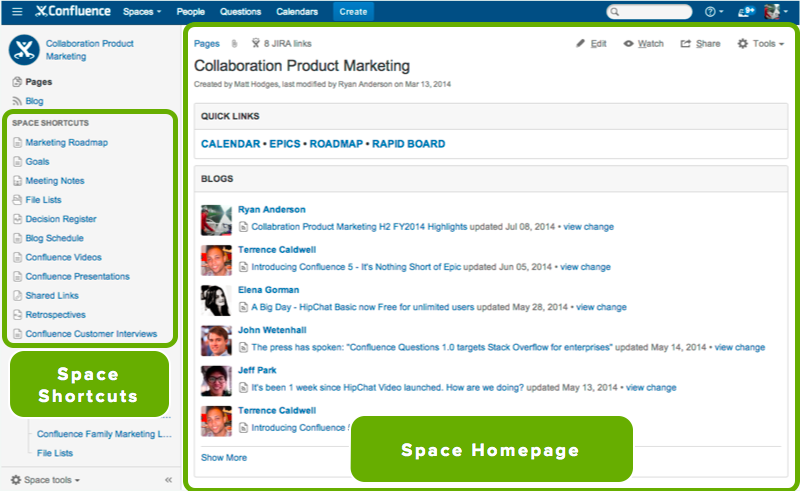Click the JIRA links icon
Viewport: 800px width, 491px height.
256,43
